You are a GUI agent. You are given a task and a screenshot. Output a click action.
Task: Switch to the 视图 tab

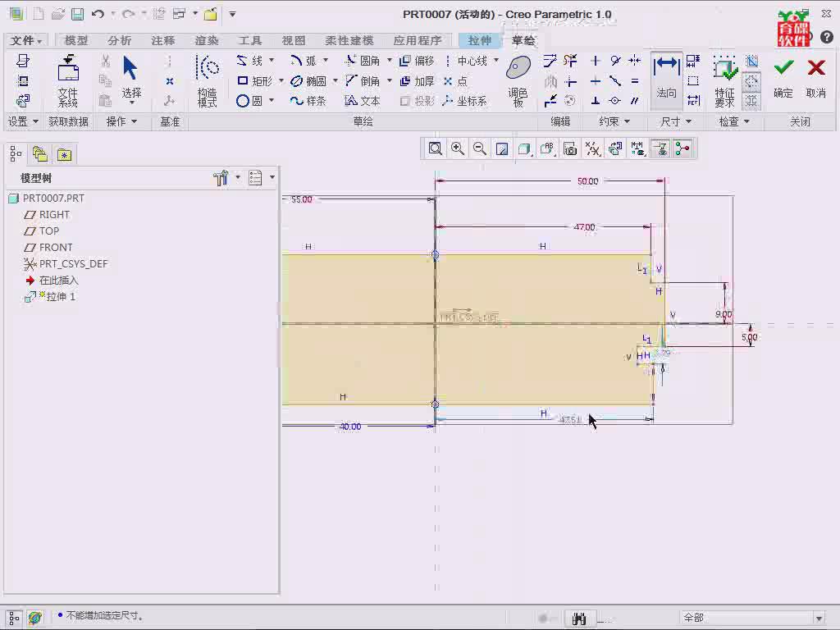pos(294,40)
